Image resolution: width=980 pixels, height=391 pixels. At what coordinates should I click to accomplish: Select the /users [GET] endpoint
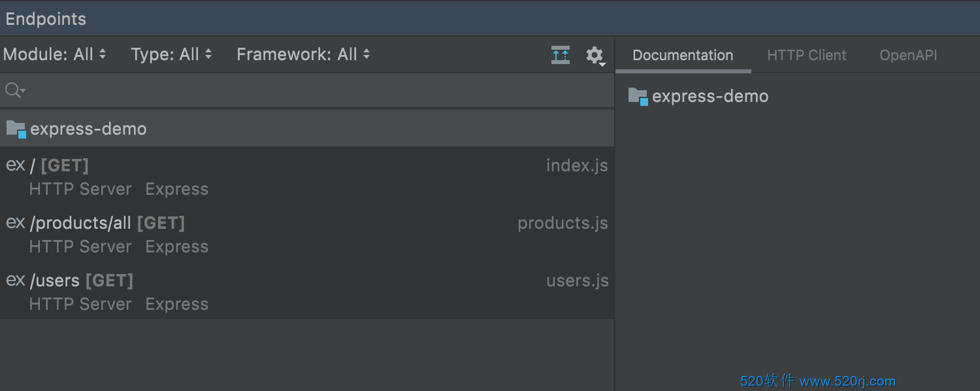pyautogui.click(x=307, y=292)
